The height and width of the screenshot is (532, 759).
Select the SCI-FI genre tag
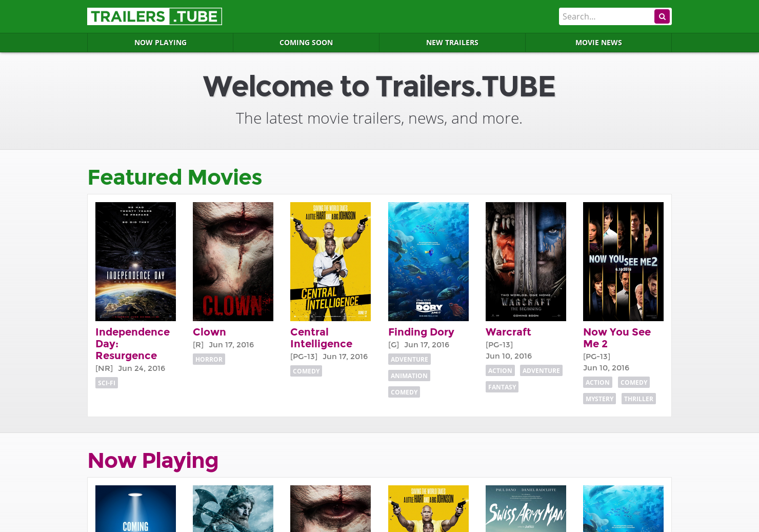tap(106, 383)
